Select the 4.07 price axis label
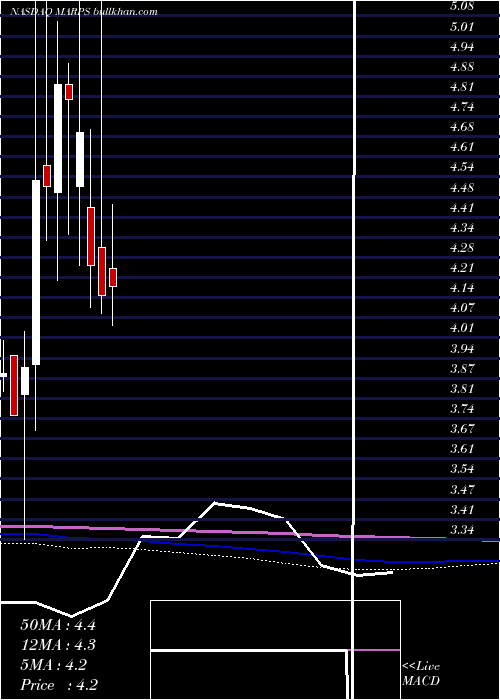 [462, 308]
